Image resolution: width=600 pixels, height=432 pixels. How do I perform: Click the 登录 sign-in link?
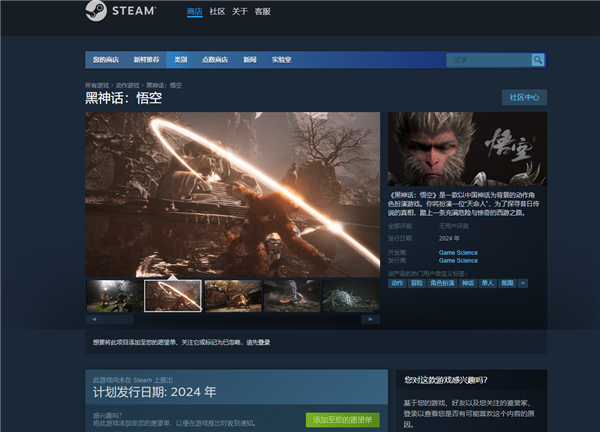pyautogui.click(x=264, y=342)
